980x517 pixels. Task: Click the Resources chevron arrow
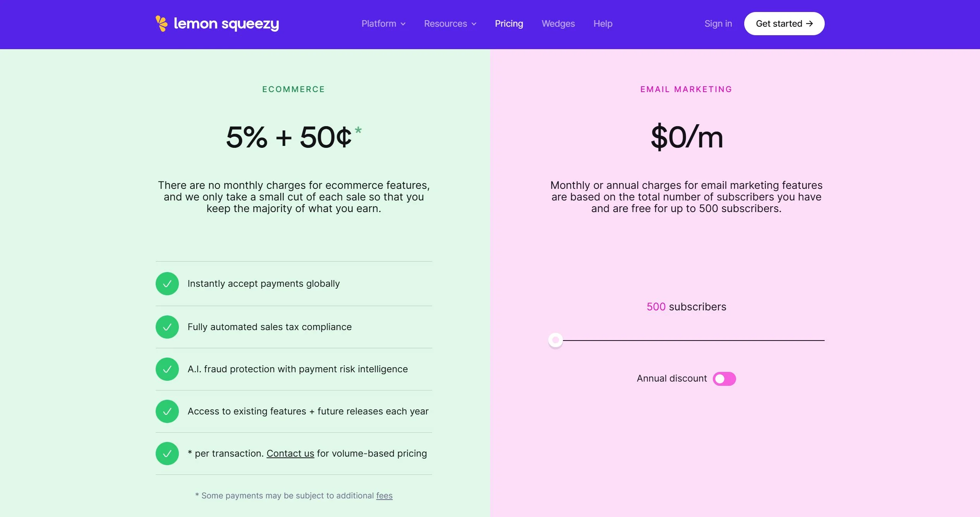pos(474,24)
